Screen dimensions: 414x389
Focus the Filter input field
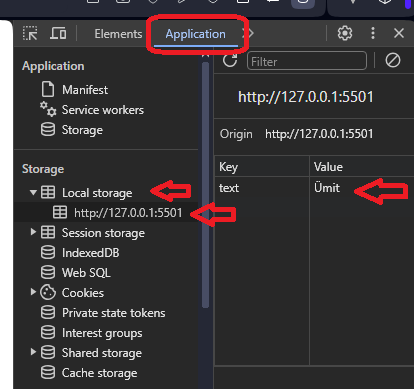(x=307, y=61)
